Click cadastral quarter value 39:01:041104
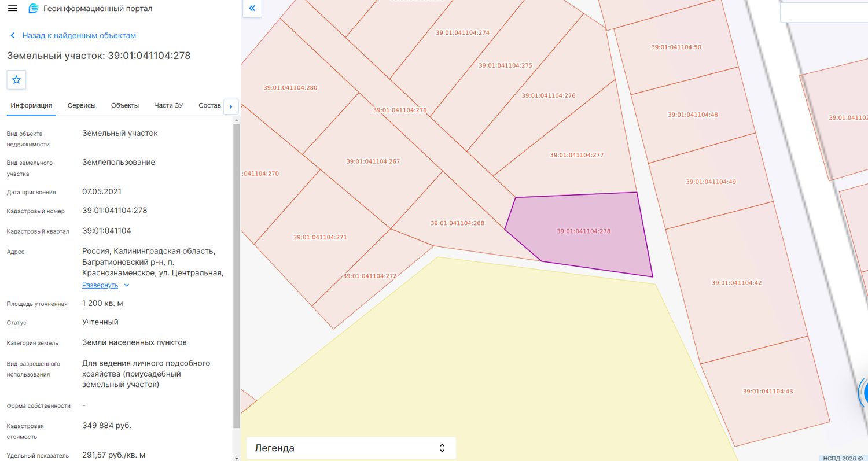868x461 pixels. pyautogui.click(x=106, y=231)
